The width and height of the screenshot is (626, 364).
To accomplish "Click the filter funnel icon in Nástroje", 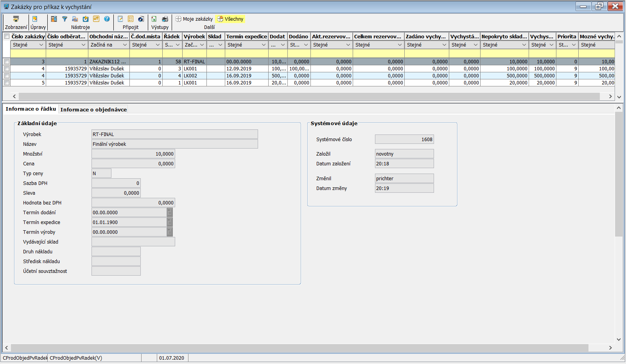I will point(65,19).
